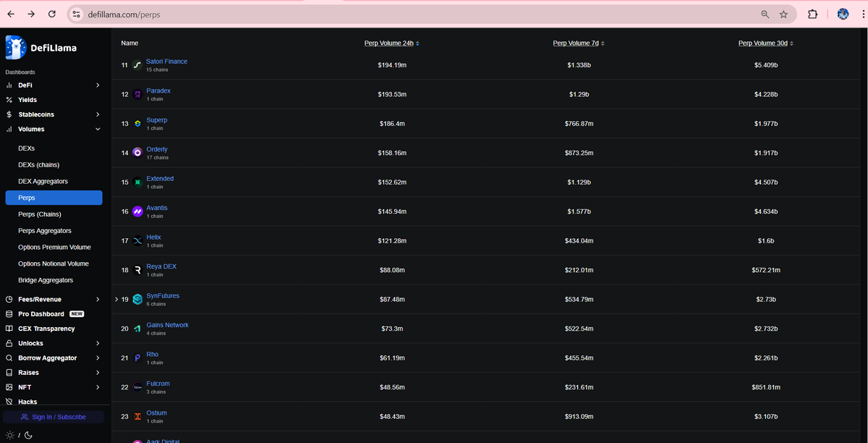Sort by Perp Volume 7d column
Viewport: 868px width, 443px height.
[x=579, y=43]
